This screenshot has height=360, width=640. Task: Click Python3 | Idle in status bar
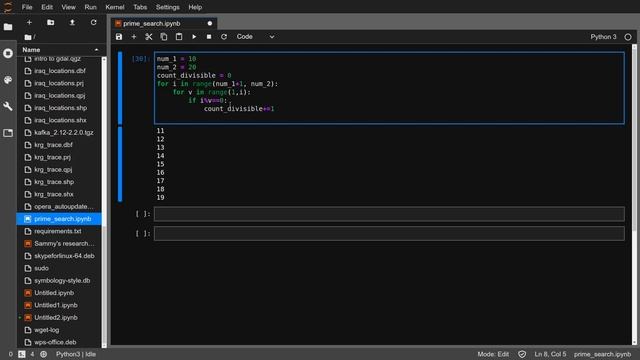coord(76,354)
